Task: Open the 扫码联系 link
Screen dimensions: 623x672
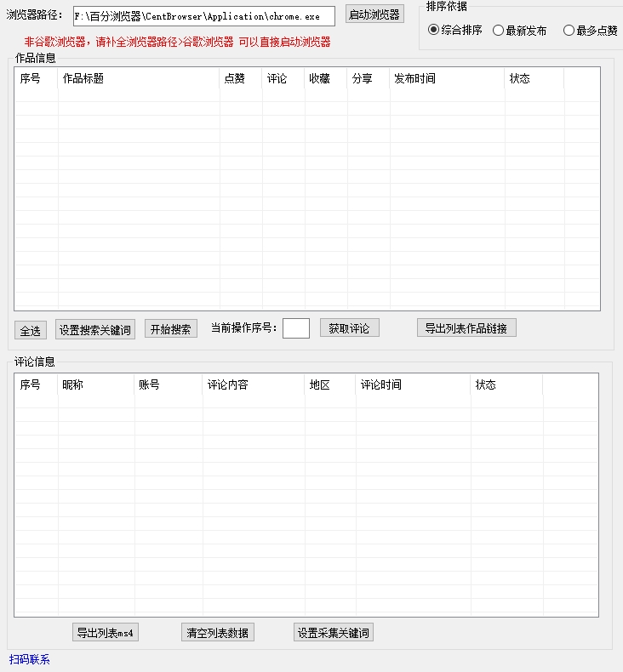Action: [30, 659]
